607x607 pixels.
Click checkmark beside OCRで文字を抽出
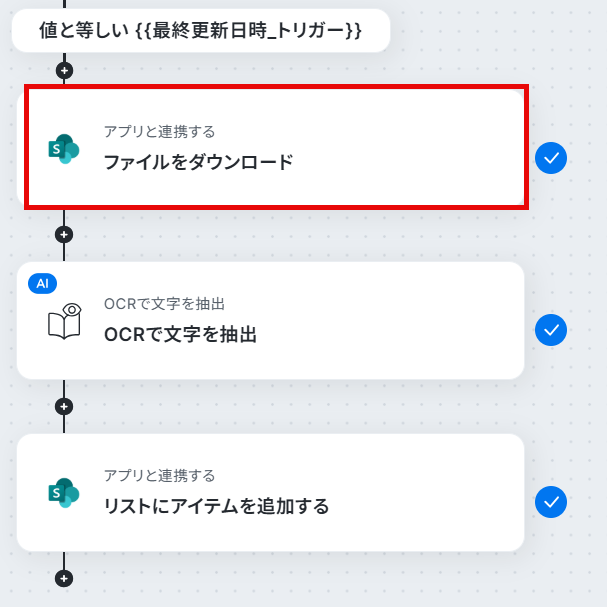[551, 330]
